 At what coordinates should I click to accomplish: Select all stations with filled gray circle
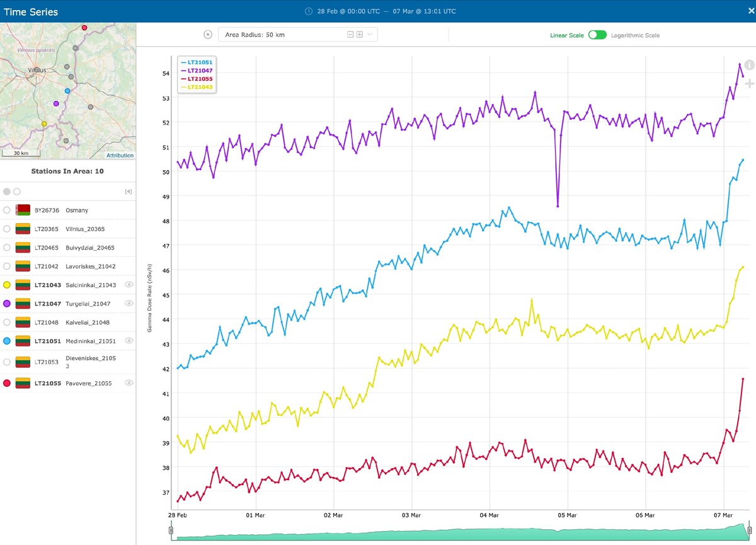(7, 192)
